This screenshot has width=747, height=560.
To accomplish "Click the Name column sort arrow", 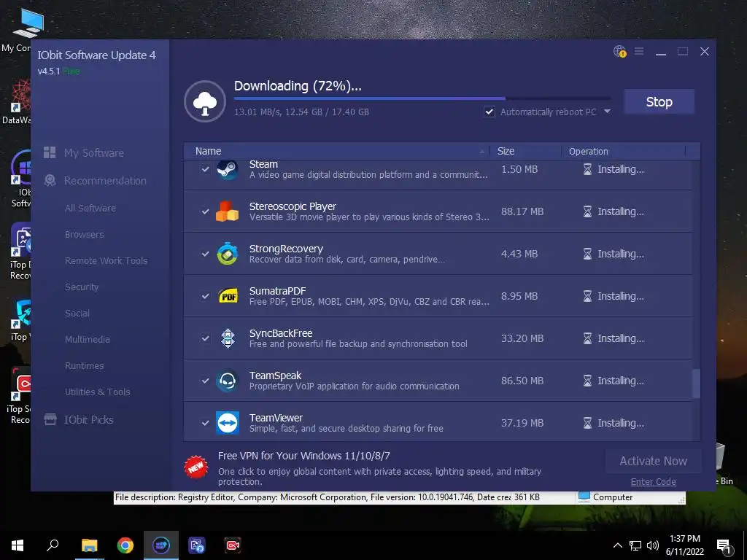I will (x=482, y=152).
